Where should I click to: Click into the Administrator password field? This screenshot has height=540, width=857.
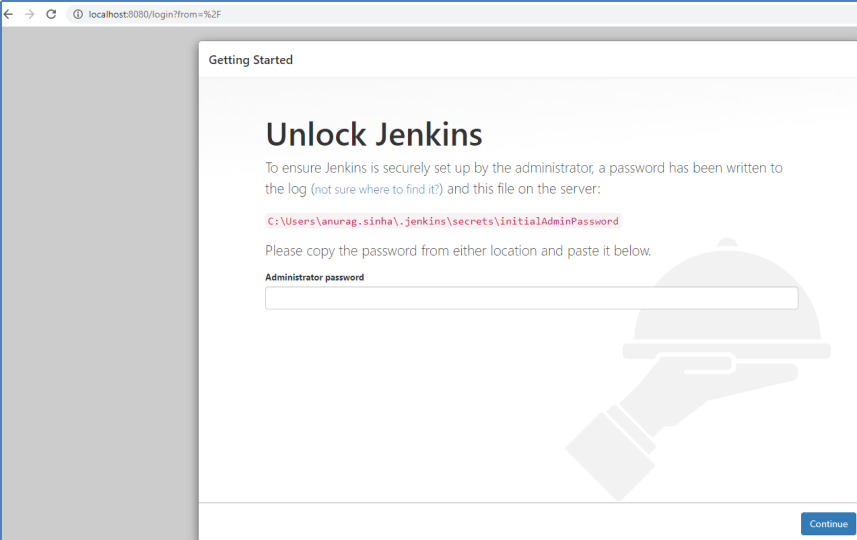531,298
